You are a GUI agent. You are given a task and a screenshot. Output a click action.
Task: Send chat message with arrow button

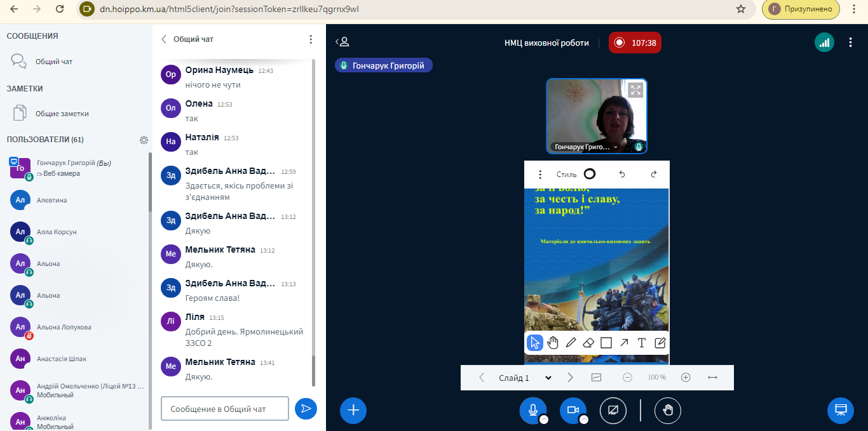coord(306,409)
